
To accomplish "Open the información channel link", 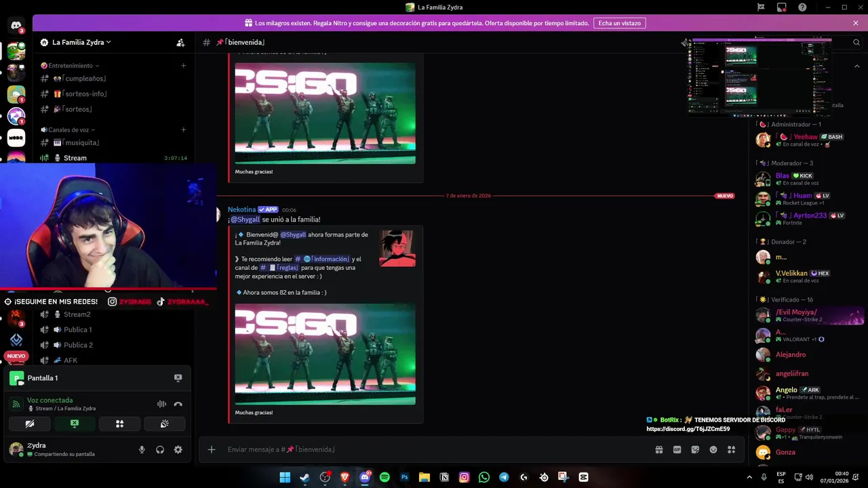I will tap(322, 259).
